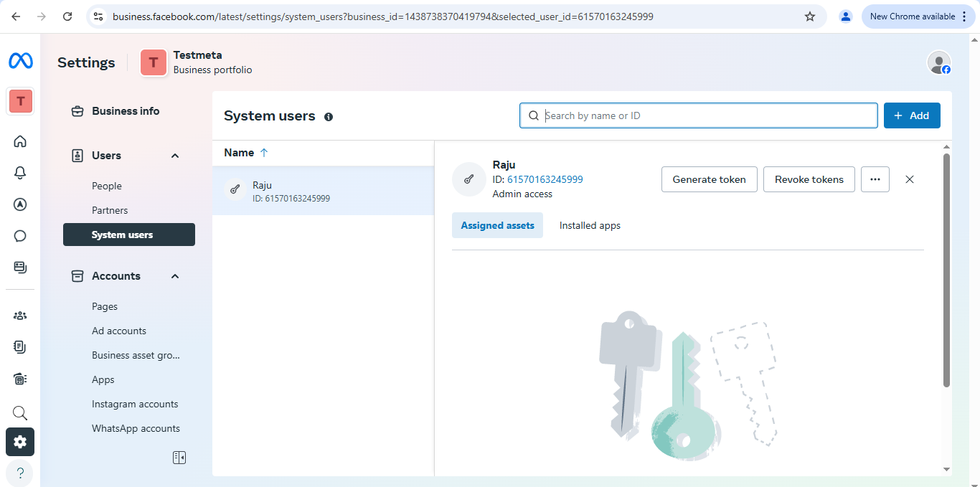Click the collapse sidebar icon at the bottom
Image resolution: width=980 pixels, height=487 pixels.
(x=179, y=457)
